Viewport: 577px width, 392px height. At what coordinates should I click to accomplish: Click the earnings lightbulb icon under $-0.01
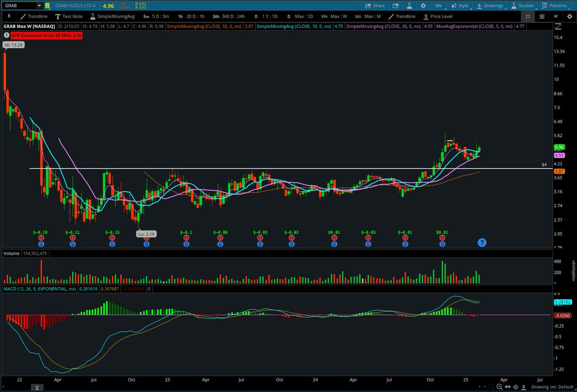pyautogui.click(x=405, y=244)
